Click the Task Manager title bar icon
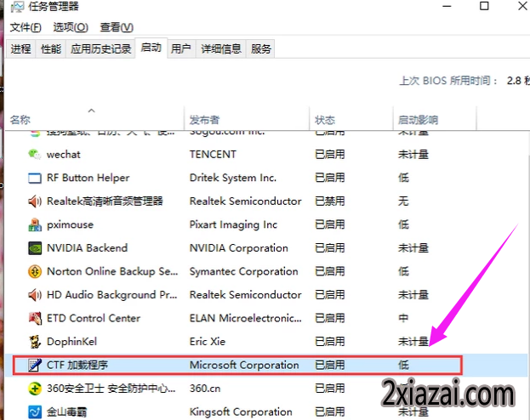This screenshot has width=530, height=420. [x=17, y=7]
